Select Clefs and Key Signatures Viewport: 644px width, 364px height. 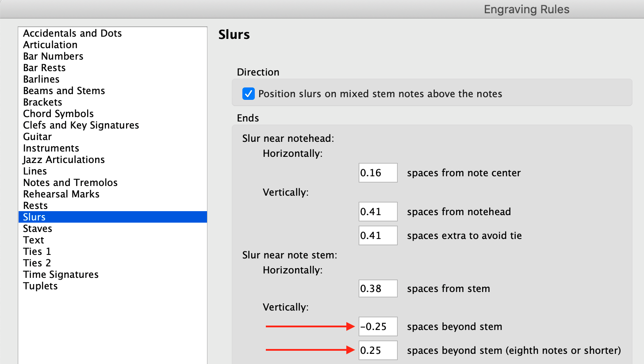point(113,125)
